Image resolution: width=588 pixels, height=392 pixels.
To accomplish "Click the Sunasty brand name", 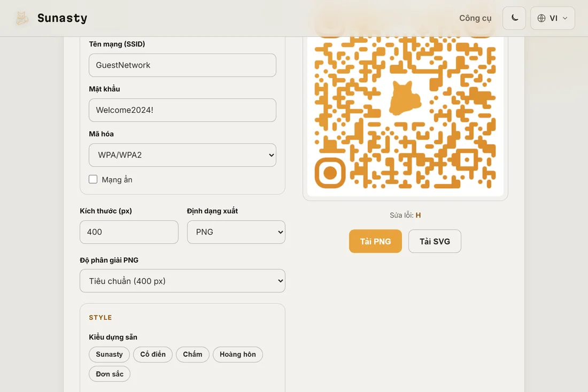I will pos(62,18).
